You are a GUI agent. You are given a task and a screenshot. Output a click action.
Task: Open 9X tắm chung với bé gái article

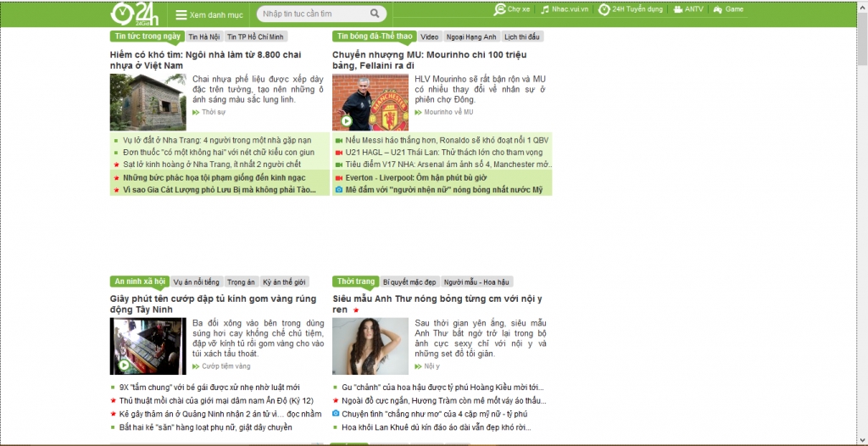[x=209, y=387]
